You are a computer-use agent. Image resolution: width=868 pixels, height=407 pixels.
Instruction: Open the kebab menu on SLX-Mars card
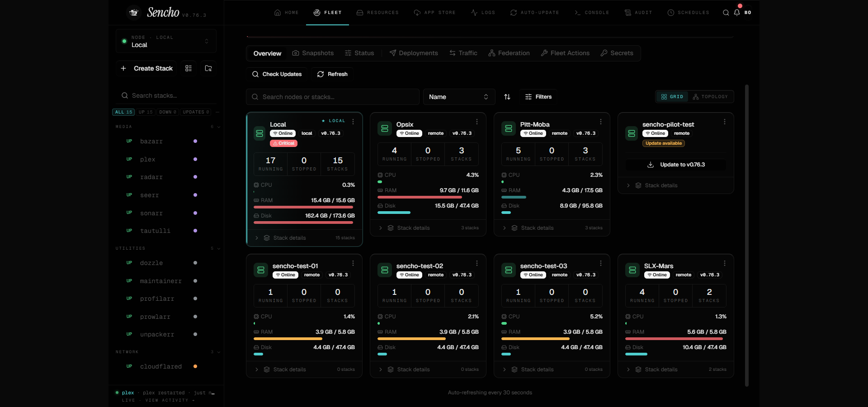point(725,263)
